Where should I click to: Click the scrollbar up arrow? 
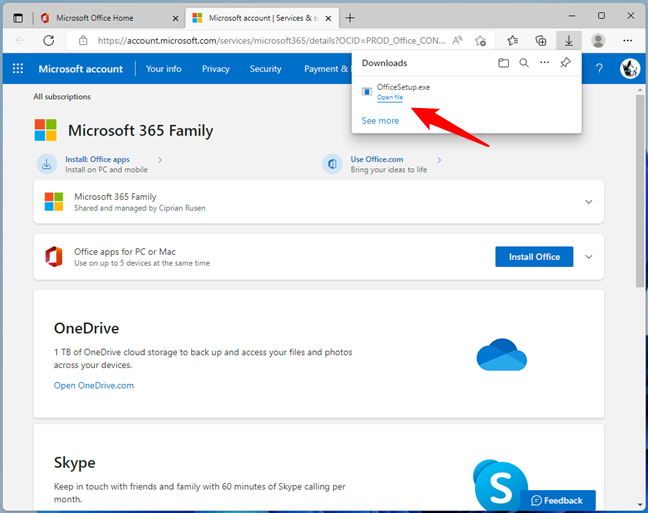(640, 89)
